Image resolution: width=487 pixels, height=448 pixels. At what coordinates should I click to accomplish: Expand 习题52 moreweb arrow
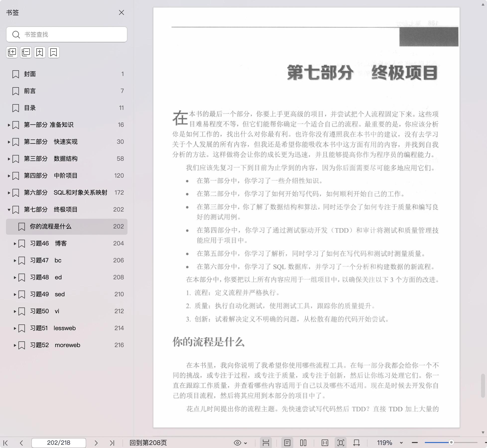point(15,345)
